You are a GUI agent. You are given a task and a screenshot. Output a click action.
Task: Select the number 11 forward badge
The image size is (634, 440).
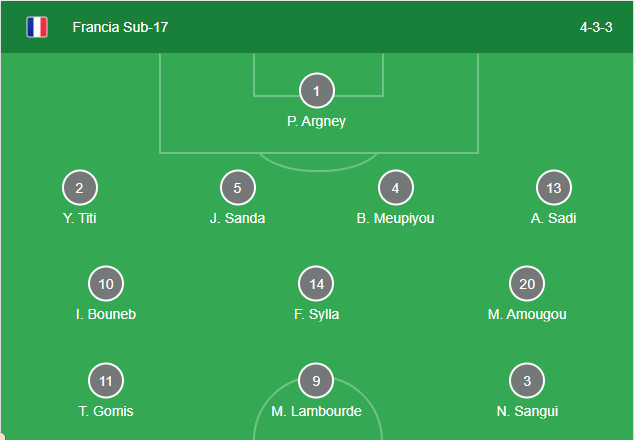106,381
